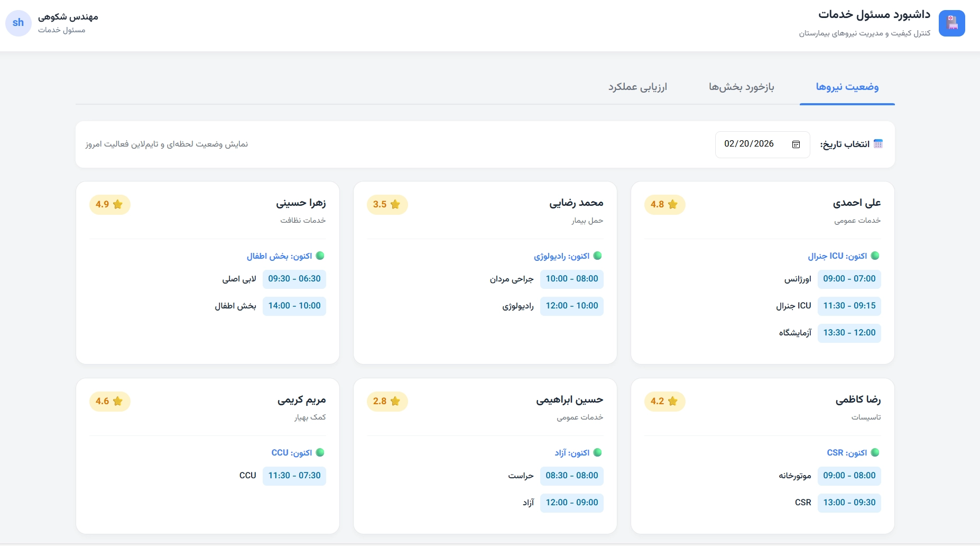Click green status dot beside اکنون: CCU
This screenshot has width=980, height=546.
[320, 453]
